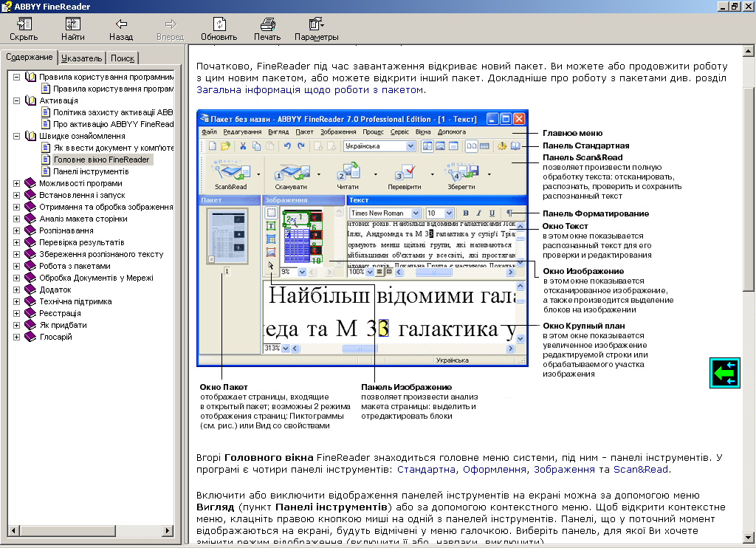The width and height of the screenshot is (756, 548).
Task: Click the book icon beside Встановлення і запуск
Action: (30, 195)
